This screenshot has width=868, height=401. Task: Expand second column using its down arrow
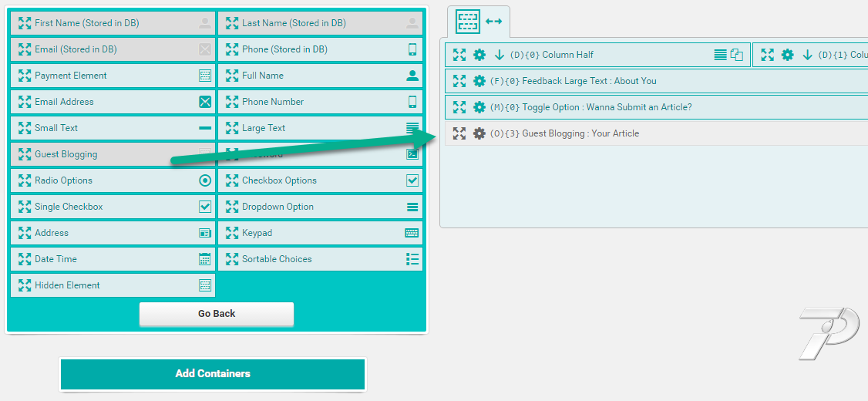coord(807,55)
